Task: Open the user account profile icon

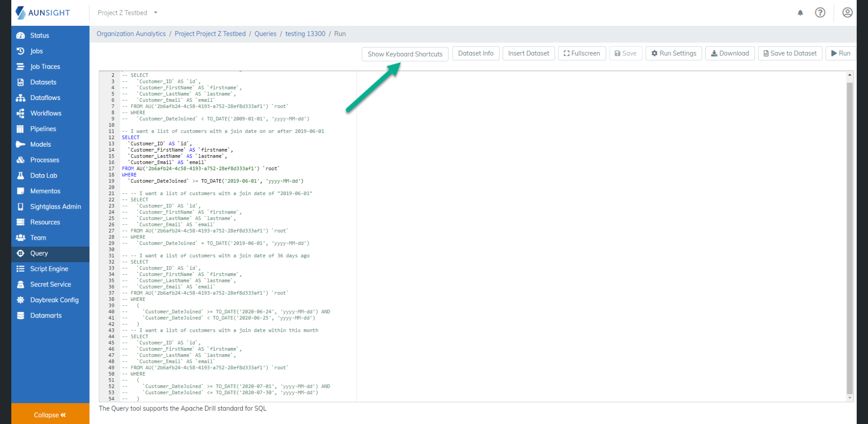Action: click(x=847, y=13)
